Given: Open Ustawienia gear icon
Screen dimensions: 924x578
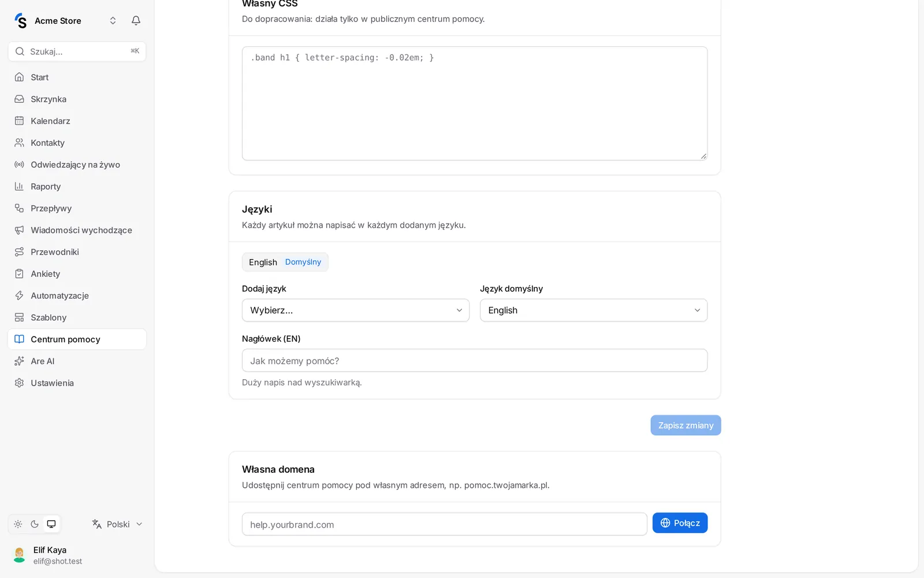Looking at the screenshot, I should point(19,383).
